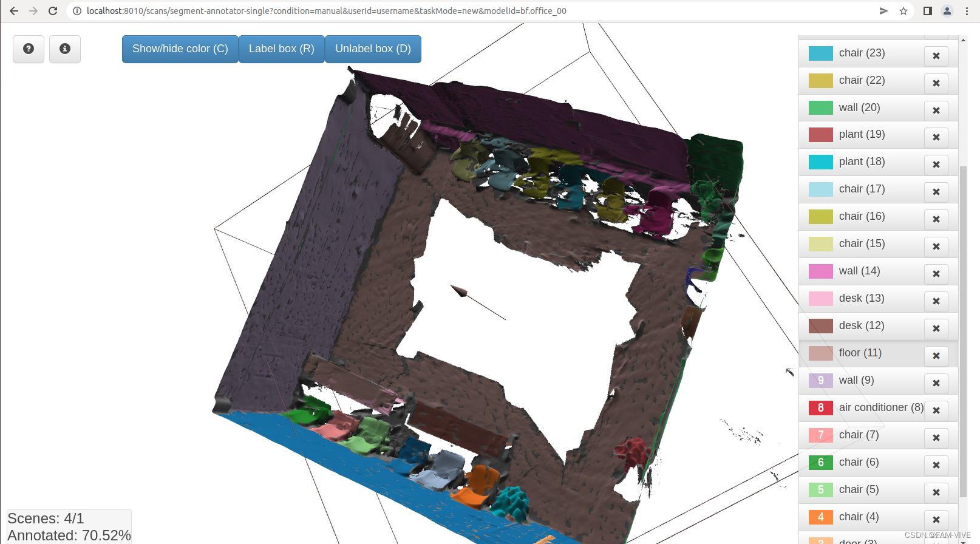Select chair (6) green numbered swatch

pyautogui.click(x=820, y=463)
